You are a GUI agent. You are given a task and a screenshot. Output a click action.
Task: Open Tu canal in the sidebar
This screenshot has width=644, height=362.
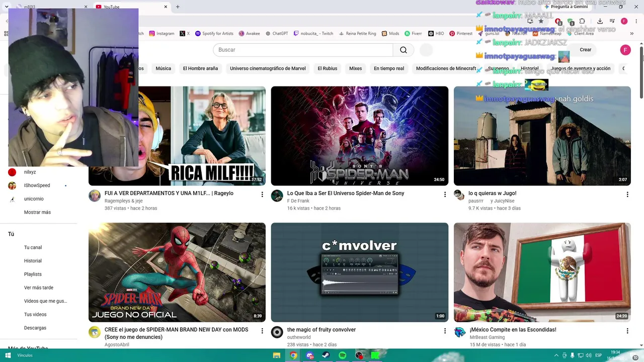(x=33, y=247)
